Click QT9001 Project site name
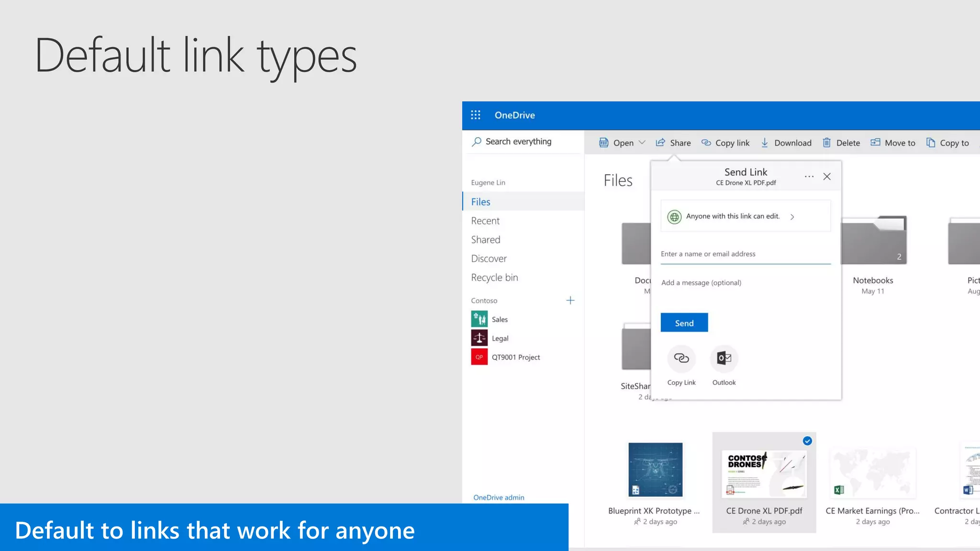Image resolution: width=980 pixels, height=551 pixels. pos(516,357)
